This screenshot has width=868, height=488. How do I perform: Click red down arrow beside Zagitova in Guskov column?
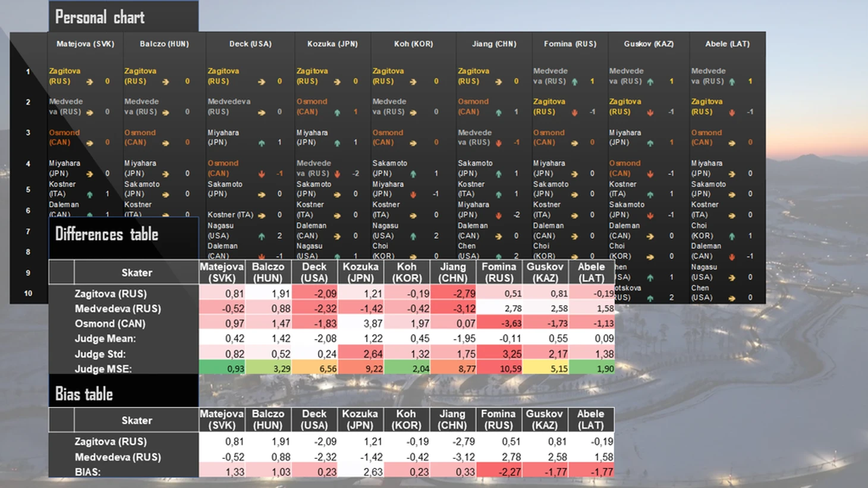(x=650, y=112)
